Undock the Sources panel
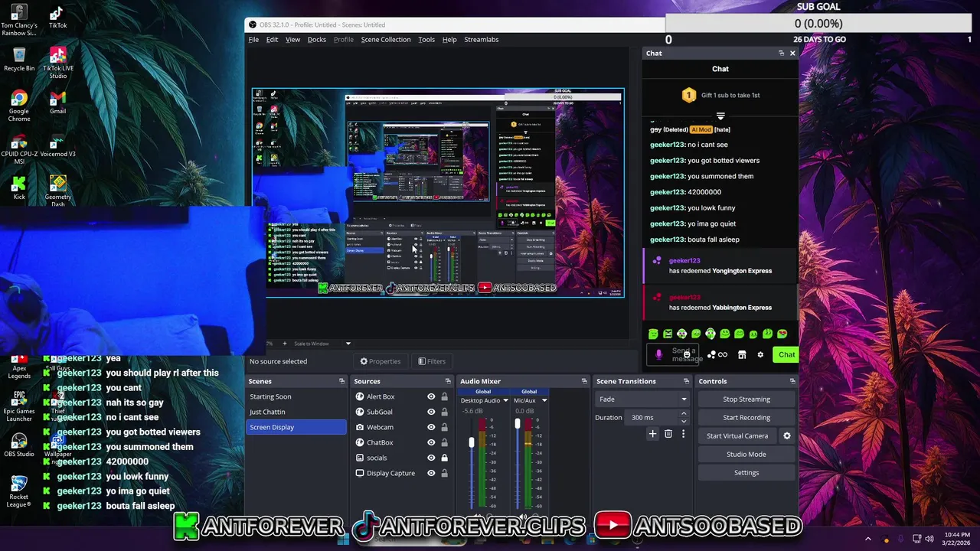Image resolution: width=980 pixels, height=551 pixels. click(448, 381)
